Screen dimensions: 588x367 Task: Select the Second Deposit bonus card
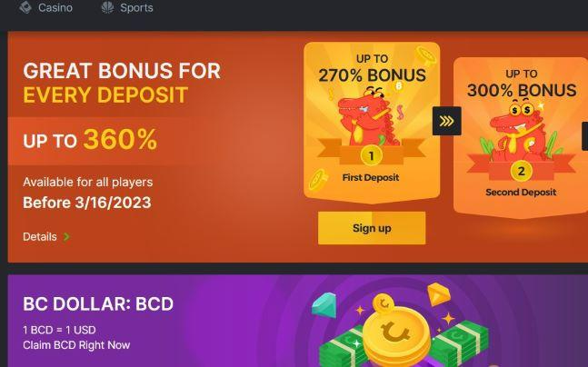click(521, 137)
